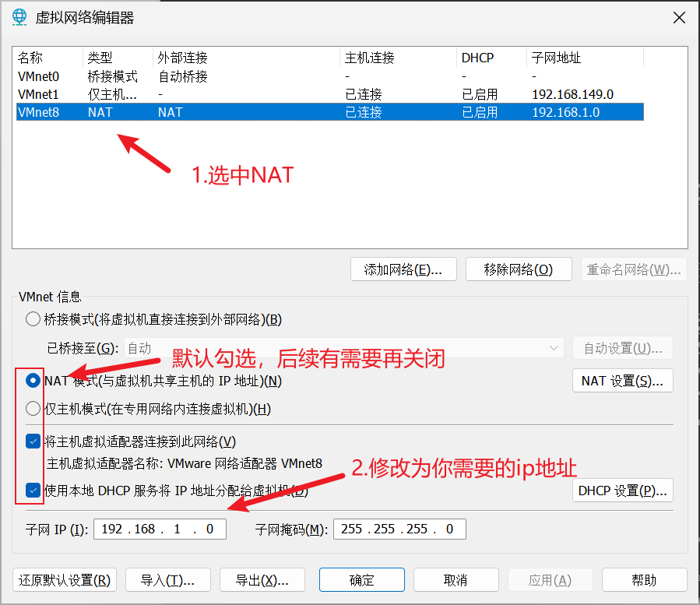700x605 pixels.
Task: Click the 子网掩码 input field
Action: [399, 529]
